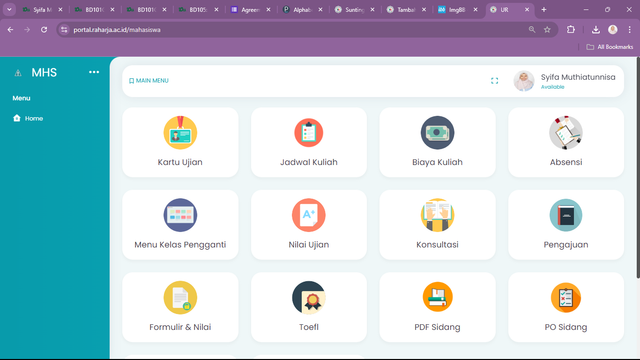Click the MAIN MENU label

pyautogui.click(x=152, y=81)
